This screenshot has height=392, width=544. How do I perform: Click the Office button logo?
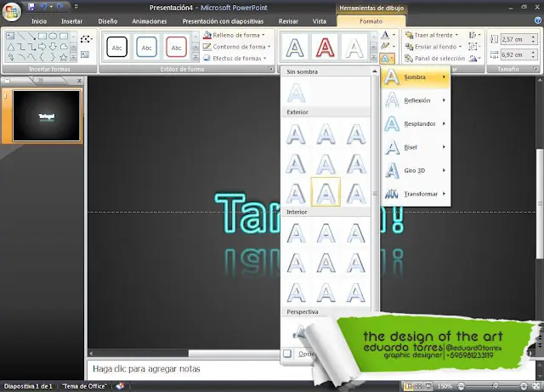click(x=11, y=11)
